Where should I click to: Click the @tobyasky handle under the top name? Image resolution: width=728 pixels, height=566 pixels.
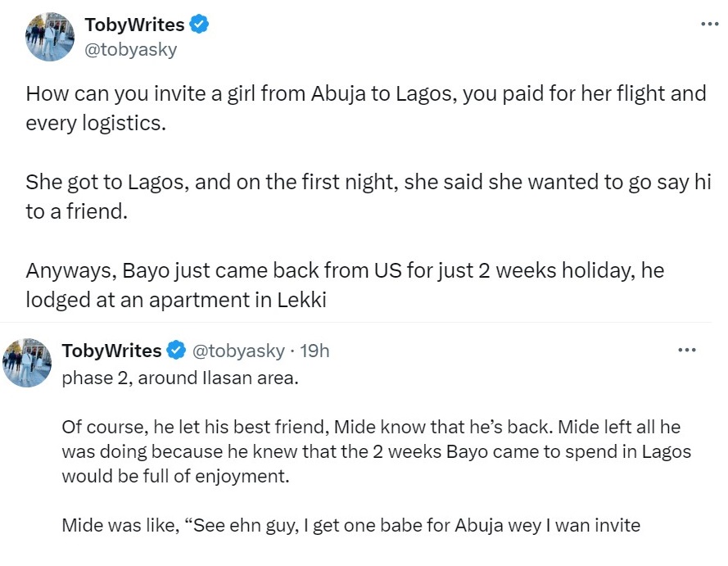pyautogui.click(x=131, y=49)
